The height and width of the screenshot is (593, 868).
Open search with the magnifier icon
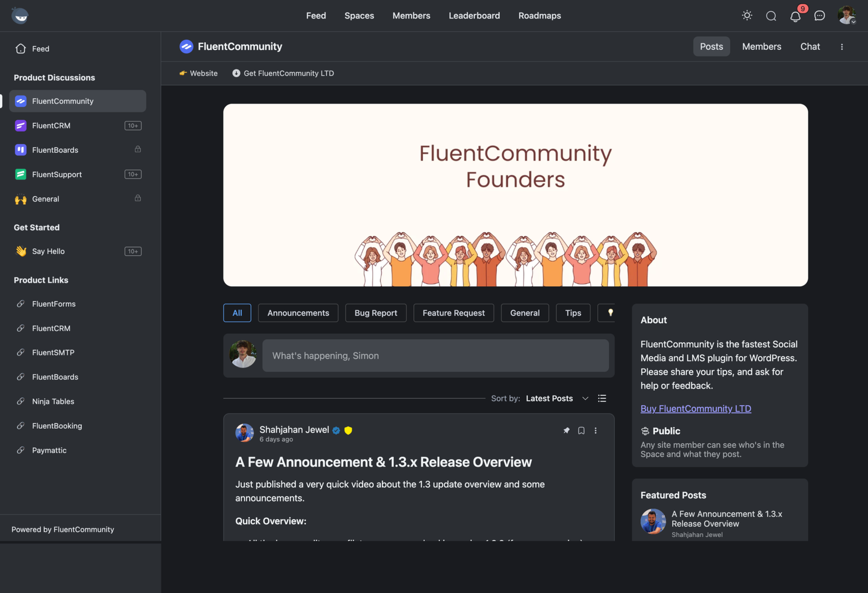click(x=771, y=16)
